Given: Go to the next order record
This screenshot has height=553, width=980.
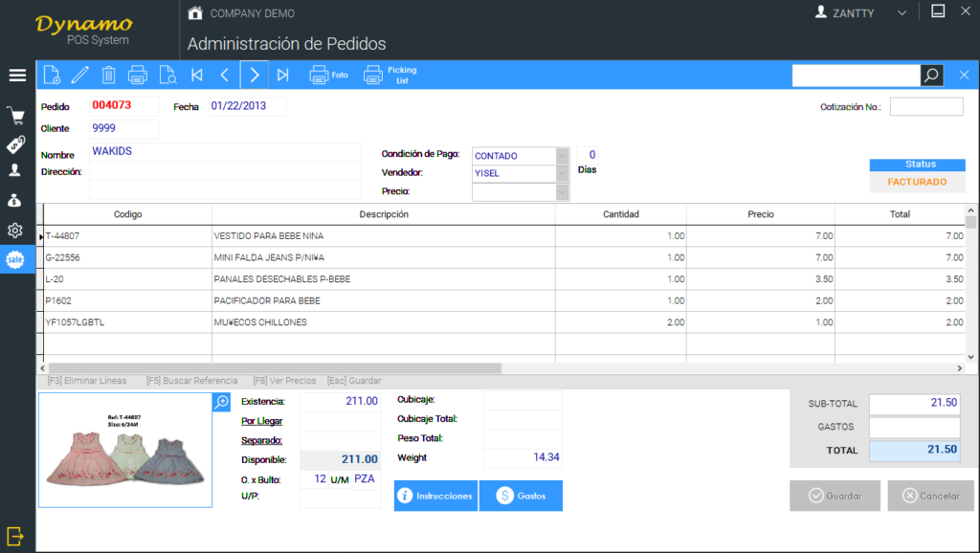Looking at the screenshot, I should click(254, 75).
